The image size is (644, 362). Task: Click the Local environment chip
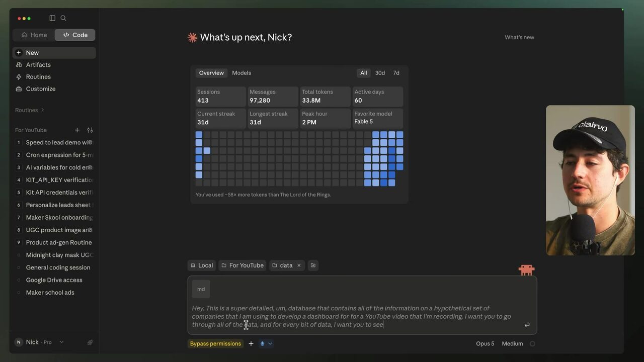[201, 265]
